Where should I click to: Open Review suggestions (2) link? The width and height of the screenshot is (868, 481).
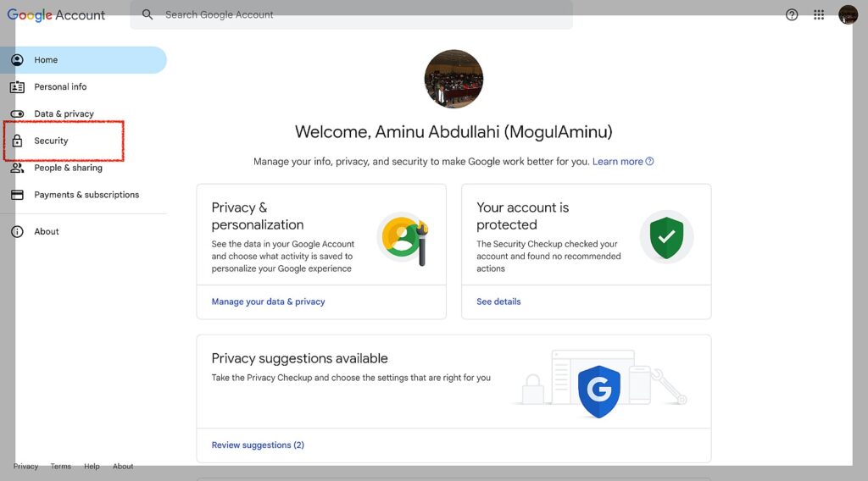coord(258,445)
